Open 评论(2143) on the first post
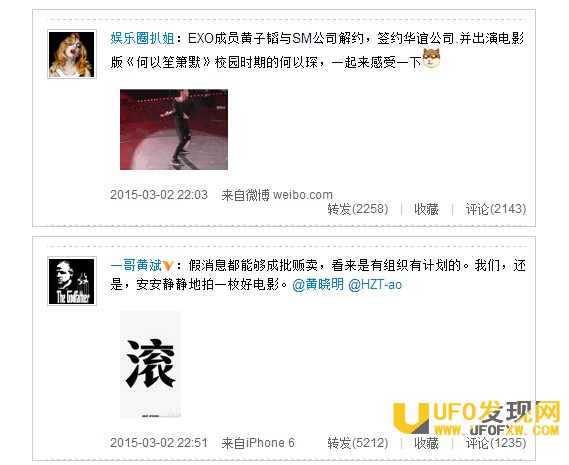Viewport: 569px width, 465px height. pos(496,209)
